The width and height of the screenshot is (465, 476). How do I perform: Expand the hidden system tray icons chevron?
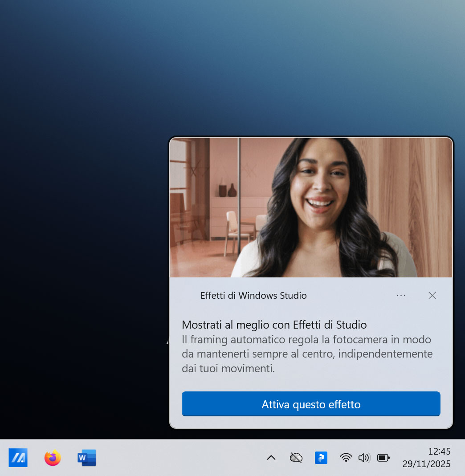(x=271, y=457)
